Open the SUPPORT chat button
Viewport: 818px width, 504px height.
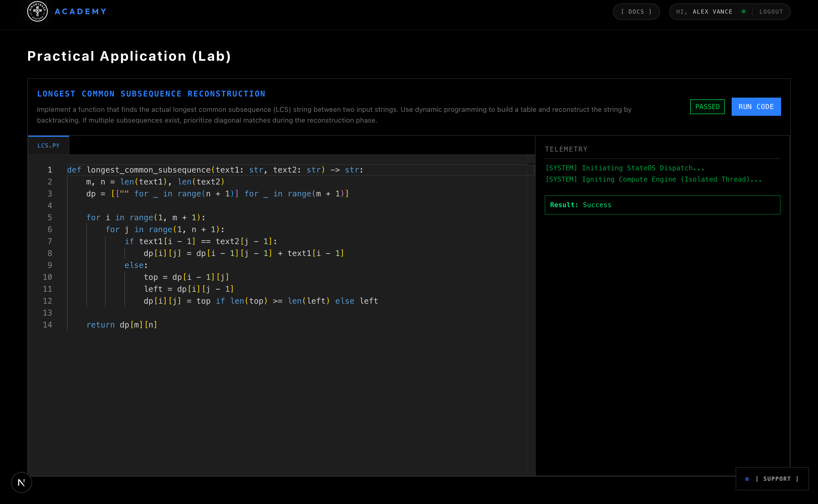point(772,479)
